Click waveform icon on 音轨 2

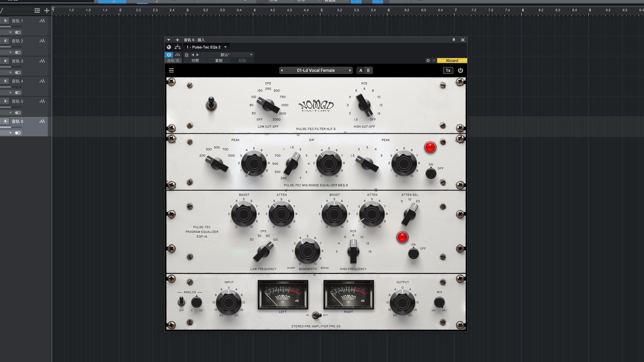pos(42,41)
